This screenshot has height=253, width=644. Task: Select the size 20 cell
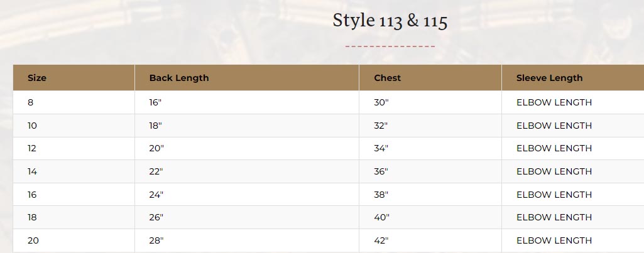[33, 240]
